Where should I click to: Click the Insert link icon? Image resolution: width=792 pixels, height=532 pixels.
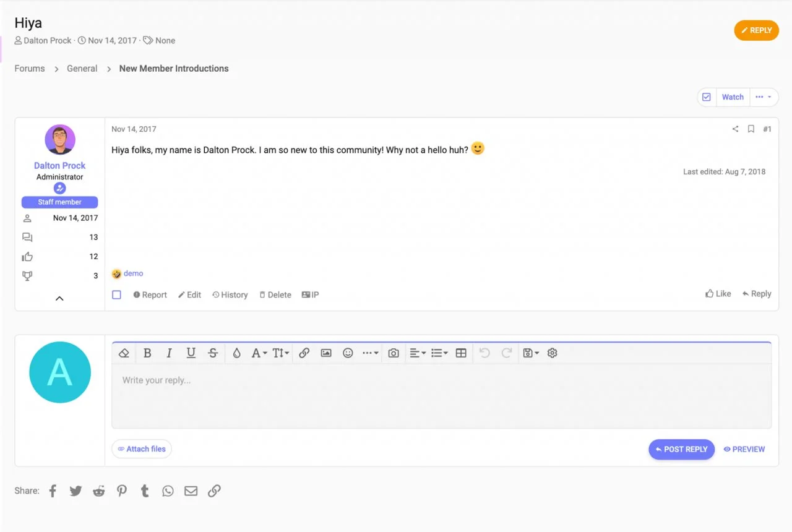(x=304, y=353)
